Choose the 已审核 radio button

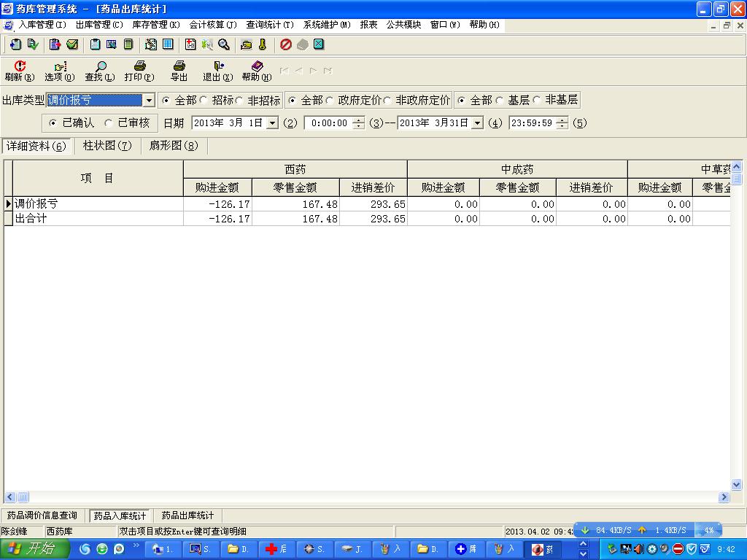(x=109, y=123)
